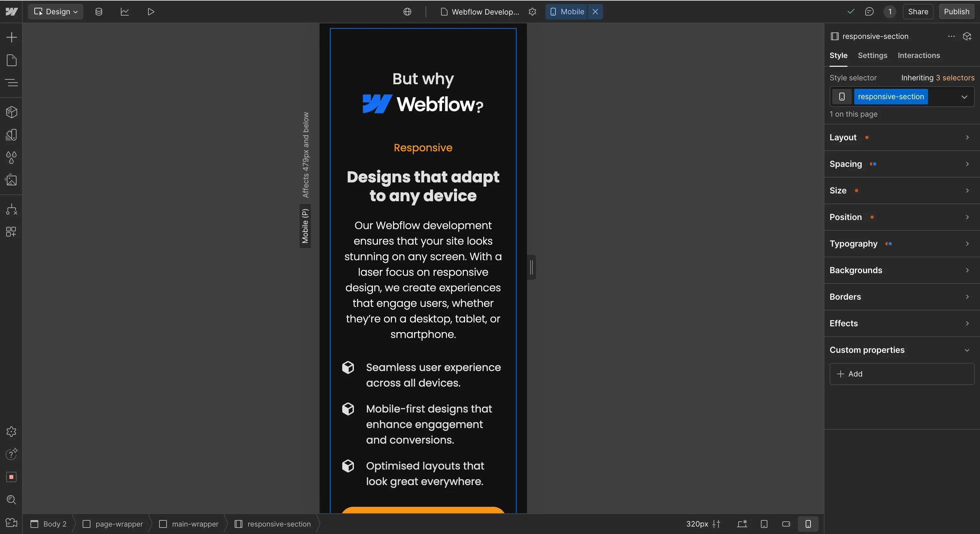Open the Pages panel
Image resolution: width=980 pixels, height=534 pixels.
(11, 61)
